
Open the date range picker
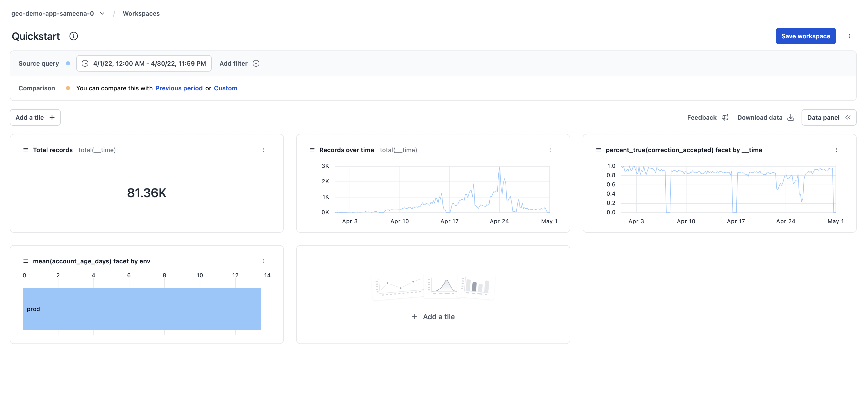144,63
